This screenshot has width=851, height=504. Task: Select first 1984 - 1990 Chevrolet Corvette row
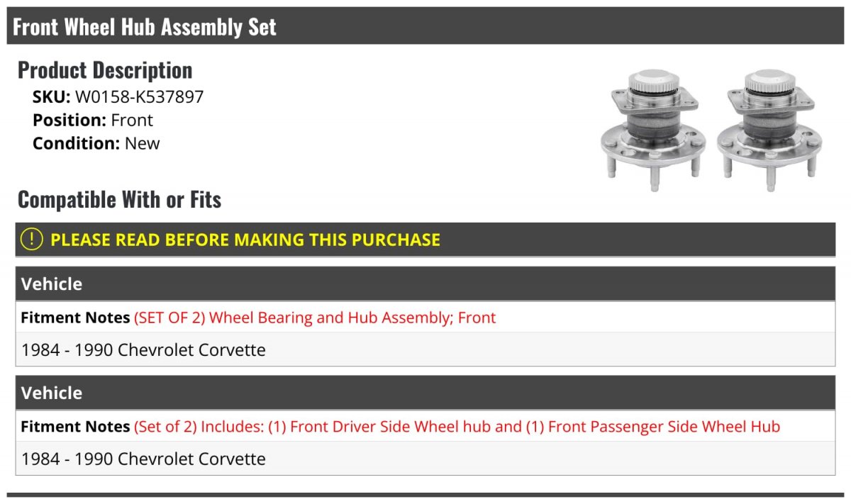coord(425,349)
